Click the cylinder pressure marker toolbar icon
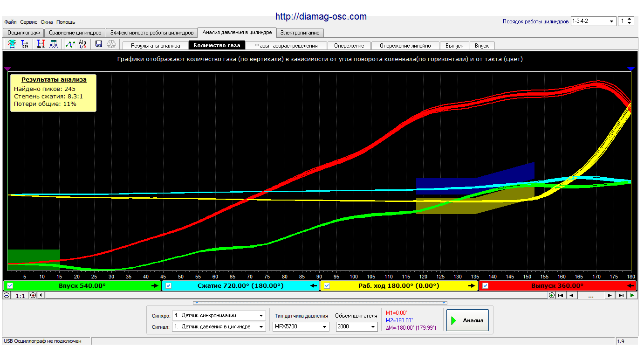644x347 pixels. point(12,44)
